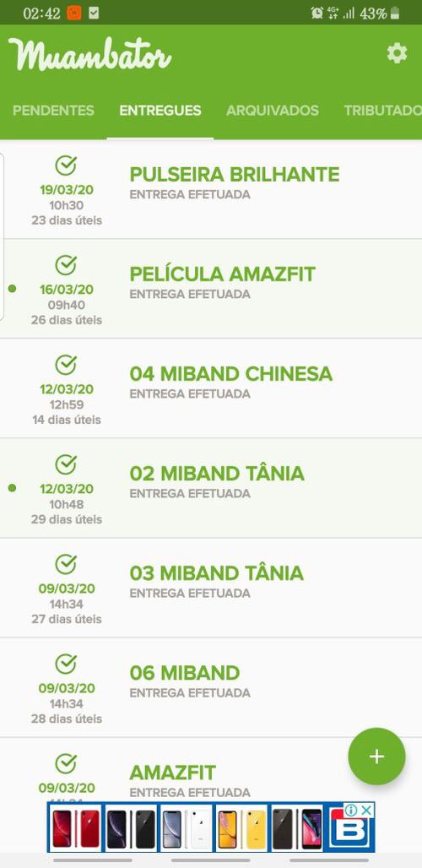Open the TRIBUTADOS tab
This screenshot has height=868, width=422.
[382, 110]
